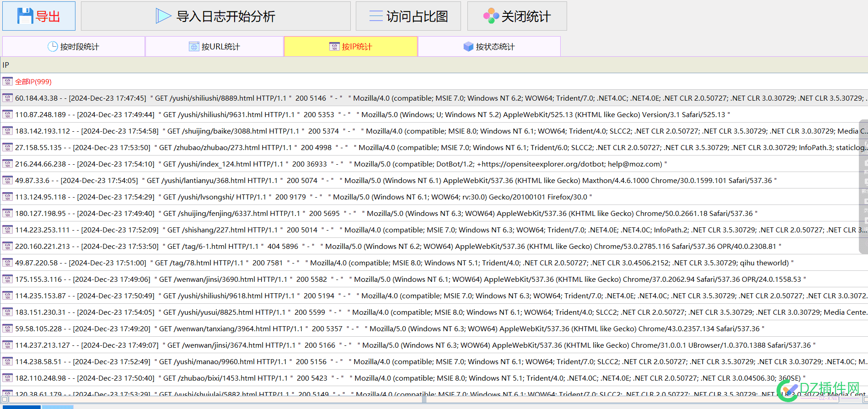Click row icon for IP 113.124.95.118
This screenshot has height=409, width=868.
tap(7, 197)
